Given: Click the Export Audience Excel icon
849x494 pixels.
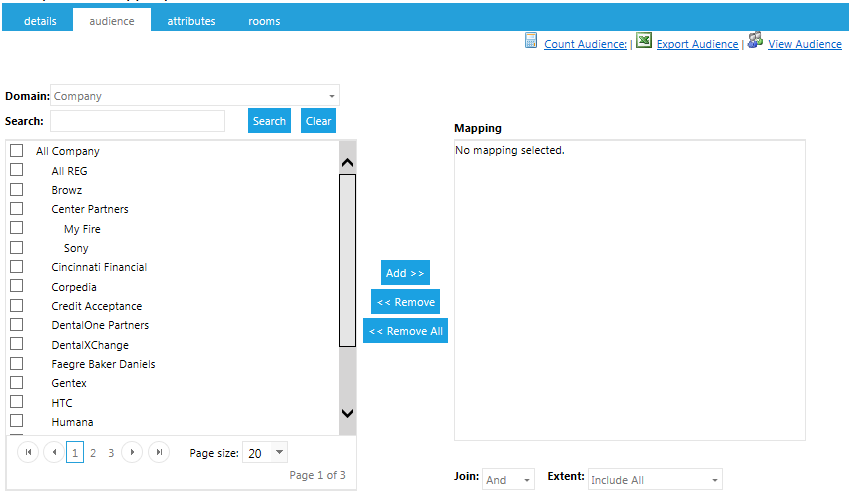Looking at the screenshot, I should [645, 41].
